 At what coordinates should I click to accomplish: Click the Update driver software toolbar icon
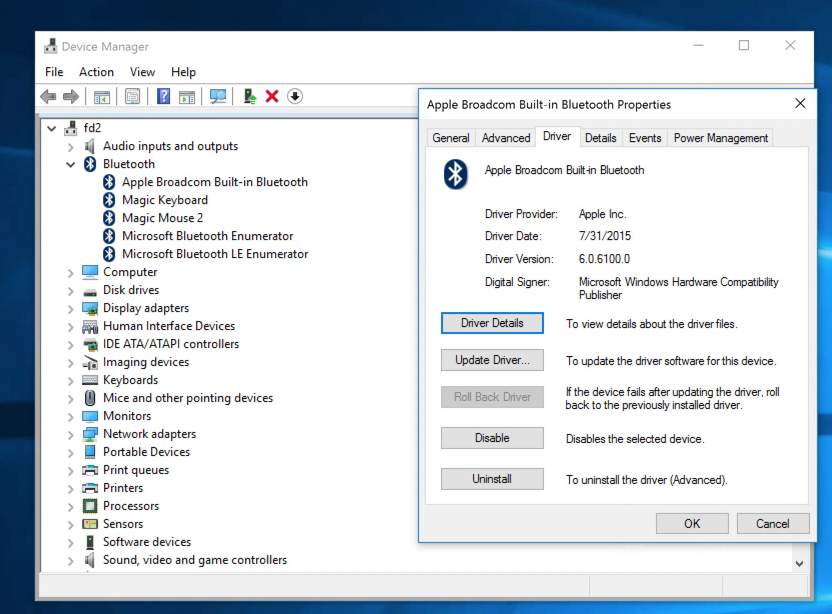pyautogui.click(x=249, y=97)
